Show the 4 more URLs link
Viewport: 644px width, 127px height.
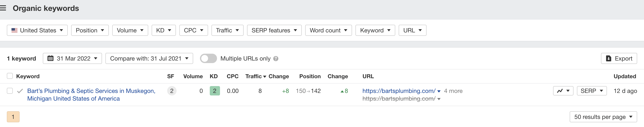pyautogui.click(x=453, y=91)
